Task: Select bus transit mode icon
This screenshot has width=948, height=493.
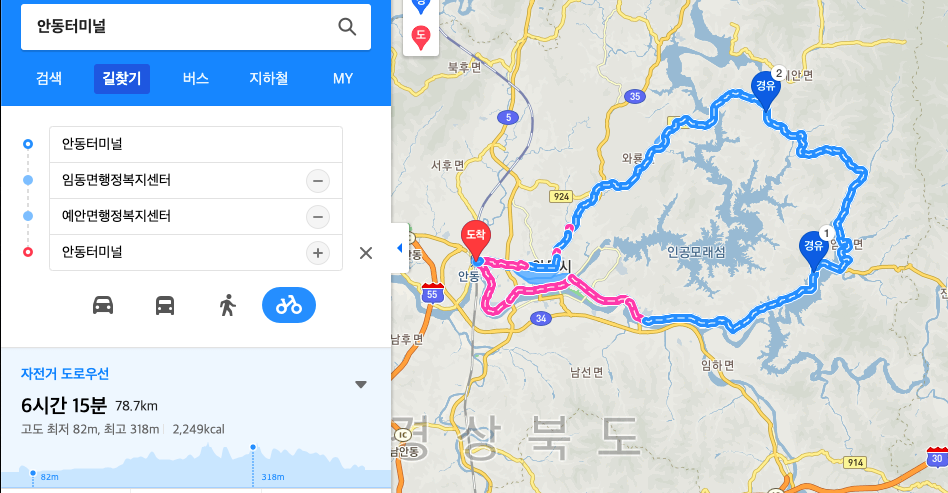Action: pos(165,305)
